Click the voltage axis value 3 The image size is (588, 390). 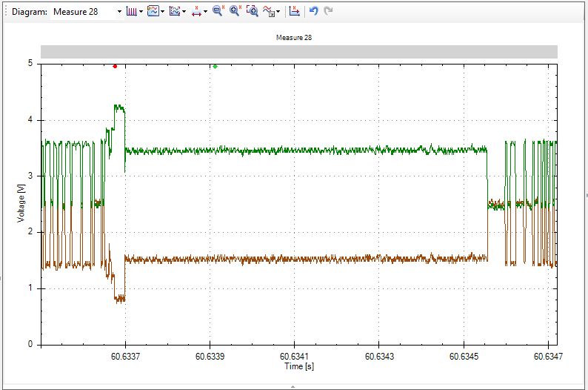pyautogui.click(x=30, y=176)
